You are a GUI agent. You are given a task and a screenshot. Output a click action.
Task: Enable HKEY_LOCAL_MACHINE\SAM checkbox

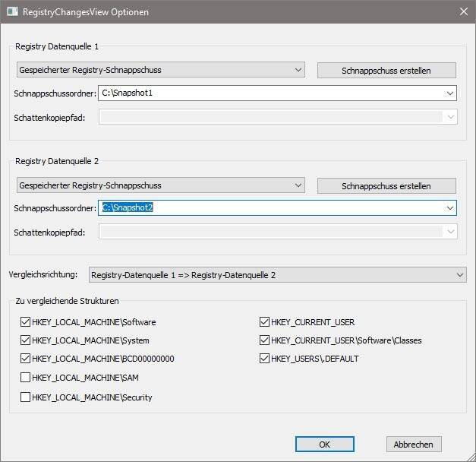26,378
